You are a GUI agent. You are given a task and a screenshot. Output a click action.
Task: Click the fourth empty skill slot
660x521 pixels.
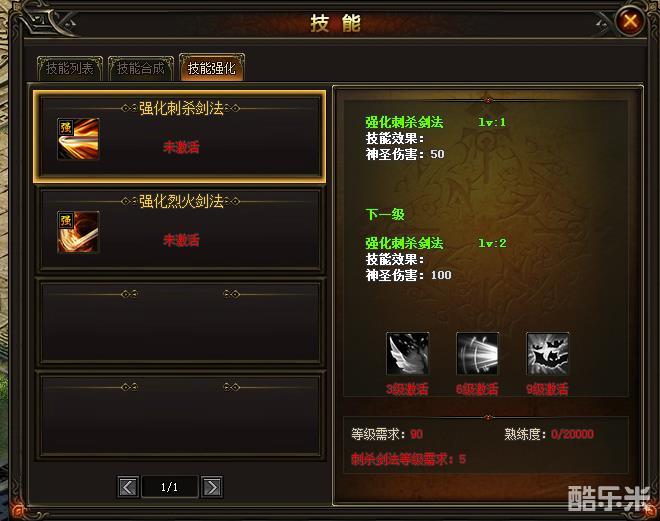tap(180, 415)
